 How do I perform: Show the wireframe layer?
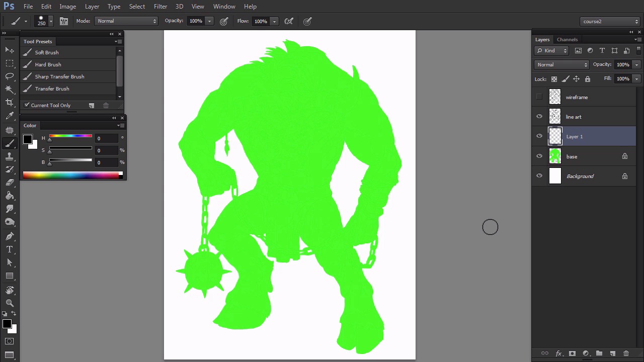539,97
